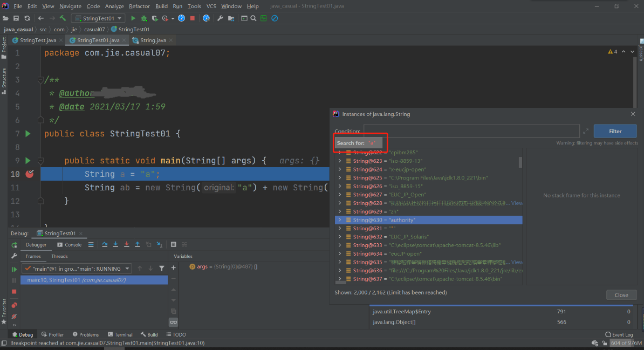Click View link on the String@635 row

point(517,262)
